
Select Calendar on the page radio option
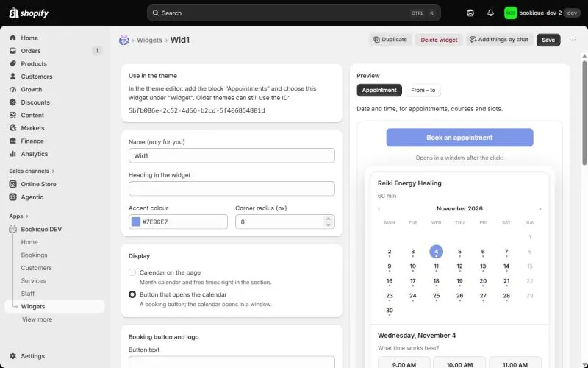coord(132,272)
